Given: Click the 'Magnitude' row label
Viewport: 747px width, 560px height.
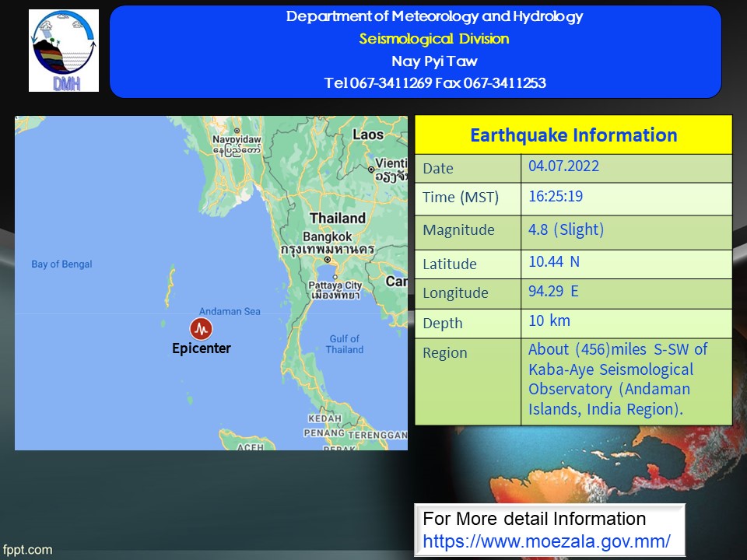Looking at the screenshot, I should [459, 230].
